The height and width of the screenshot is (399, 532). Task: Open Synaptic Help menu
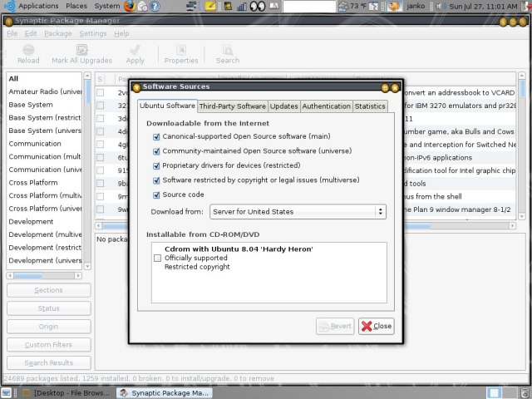(x=121, y=33)
